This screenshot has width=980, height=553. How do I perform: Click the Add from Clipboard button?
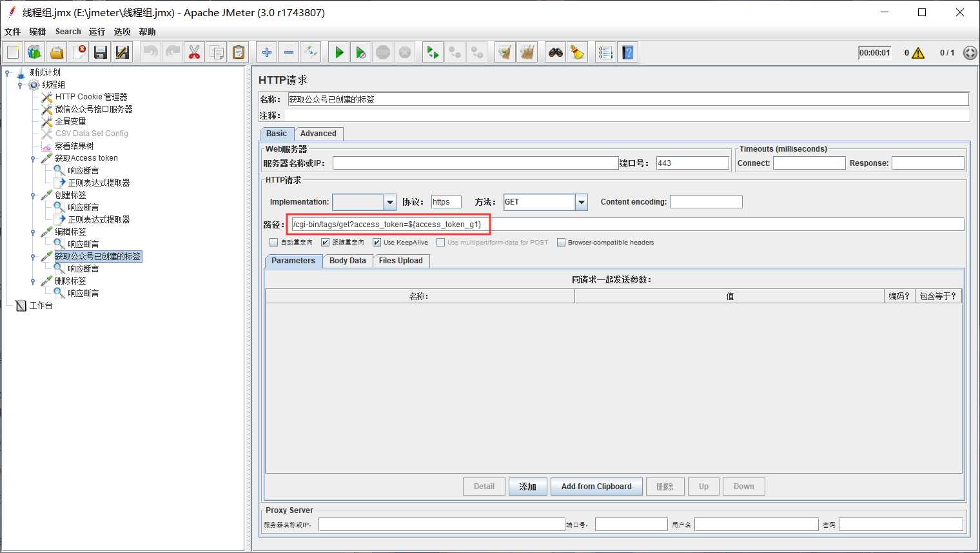(x=596, y=487)
